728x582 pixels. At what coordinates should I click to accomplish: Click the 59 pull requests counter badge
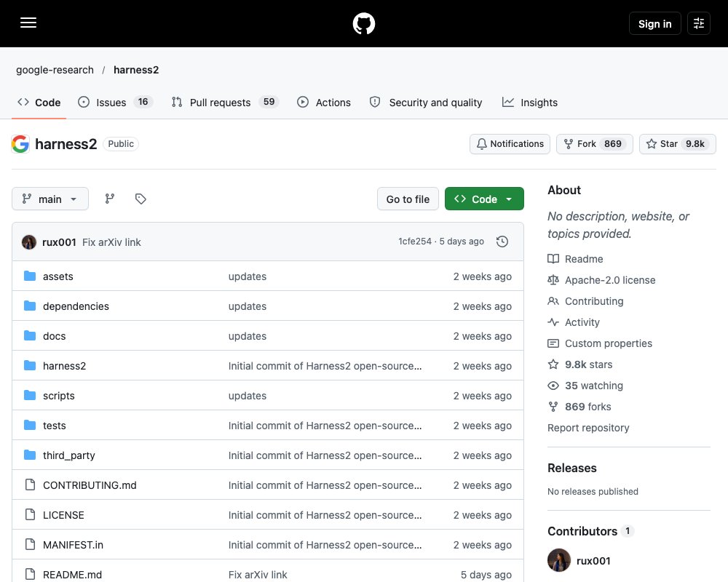269,102
